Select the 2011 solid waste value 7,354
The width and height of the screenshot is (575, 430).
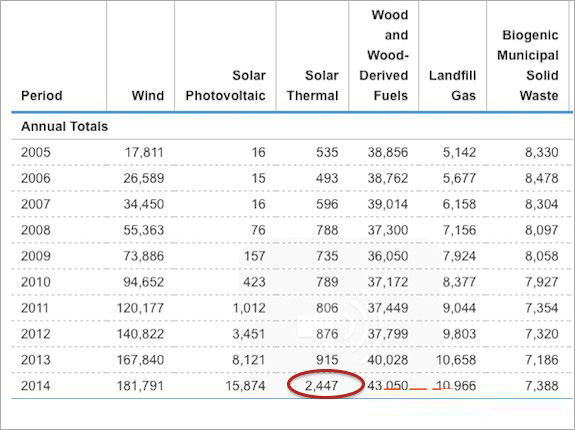click(542, 308)
